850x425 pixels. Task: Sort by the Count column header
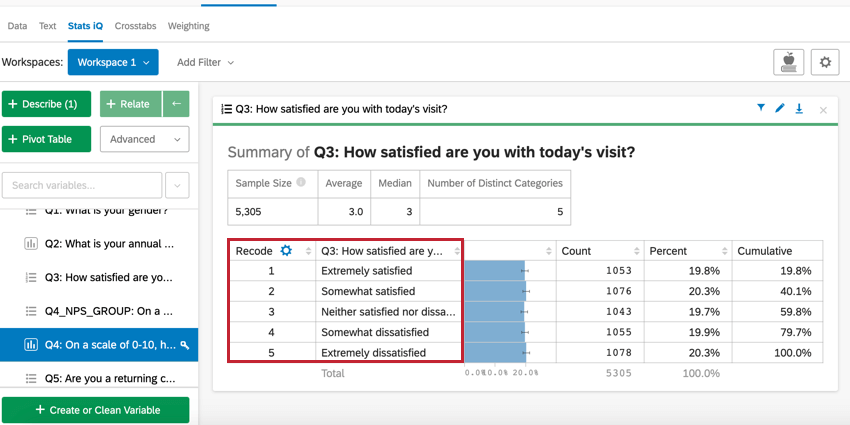point(598,251)
